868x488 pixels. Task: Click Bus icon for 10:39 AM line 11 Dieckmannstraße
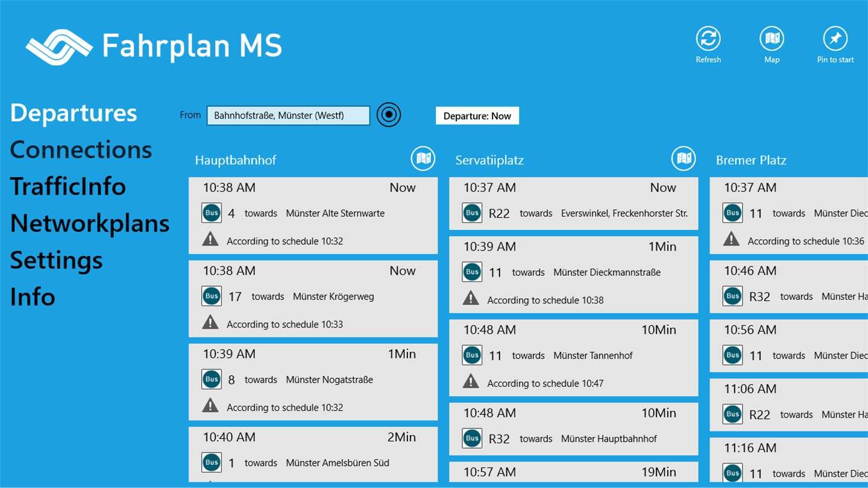472,272
